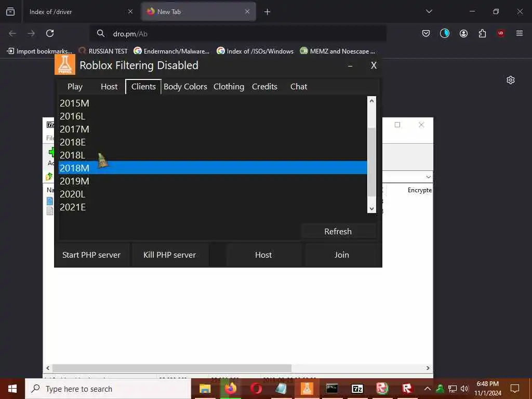Image resolution: width=532 pixels, height=399 pixels.
Task: Select the 2018L client
Action: [x=212, y=155]
